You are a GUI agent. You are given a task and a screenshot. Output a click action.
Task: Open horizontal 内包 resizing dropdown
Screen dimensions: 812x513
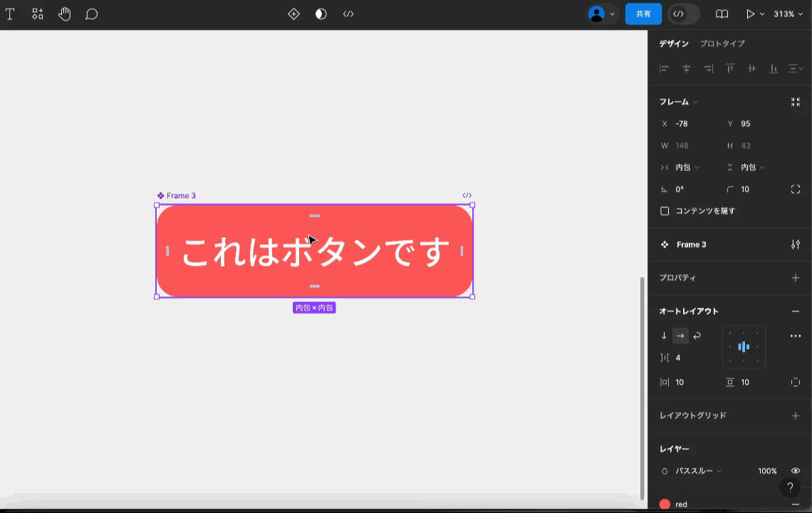click(682, 167)
